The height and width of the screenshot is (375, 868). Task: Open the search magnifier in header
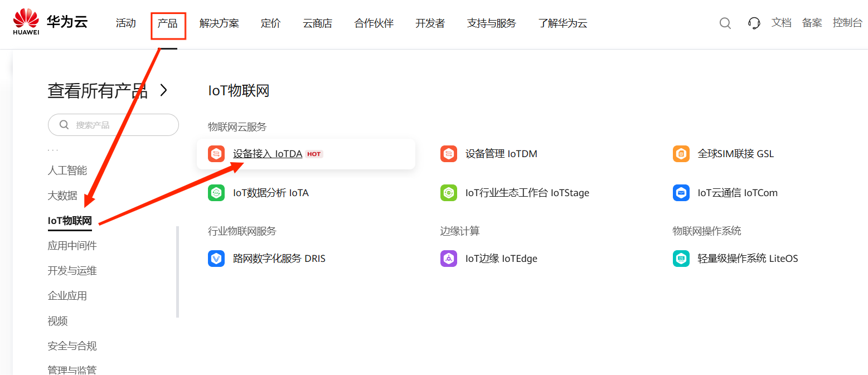click(x=725, y=23)
